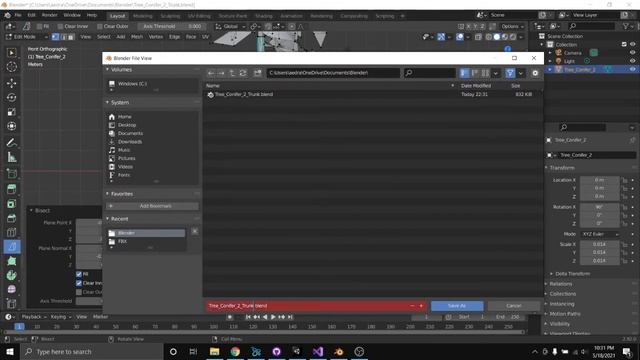The width and height of the screenshot is (640, 360).
Task: Create new folder in File View
Action: pyautogui.click(x=257, y=73)
